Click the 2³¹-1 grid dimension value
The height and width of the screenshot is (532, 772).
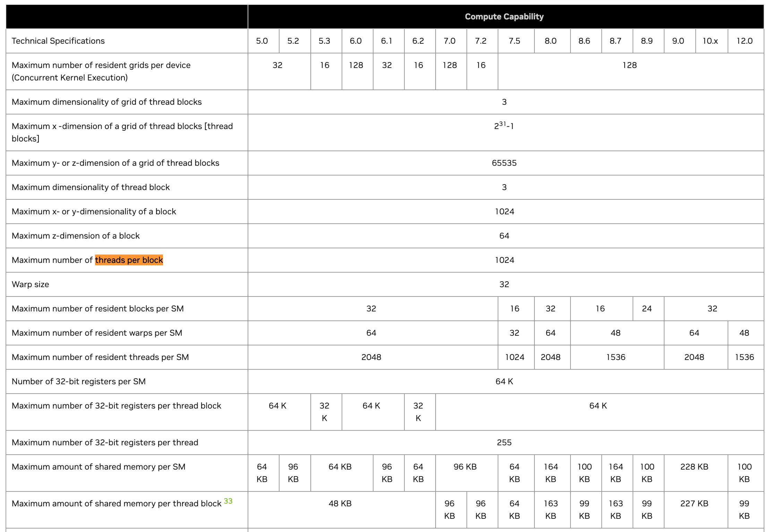(504, 126)
